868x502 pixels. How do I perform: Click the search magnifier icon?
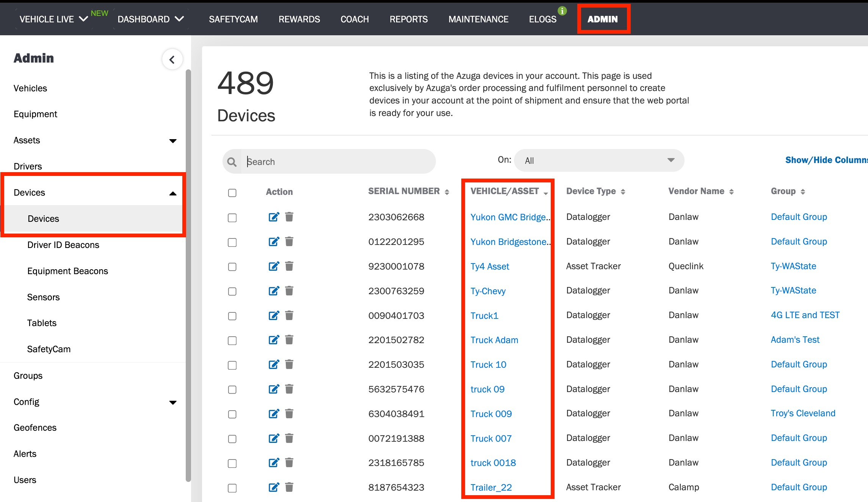(x=232, y=162)
